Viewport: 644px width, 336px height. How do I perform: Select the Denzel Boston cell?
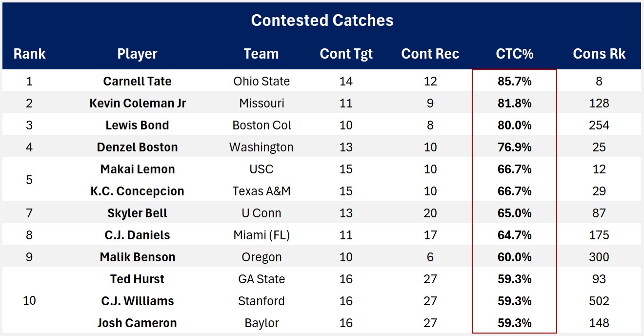coord(137,147)
